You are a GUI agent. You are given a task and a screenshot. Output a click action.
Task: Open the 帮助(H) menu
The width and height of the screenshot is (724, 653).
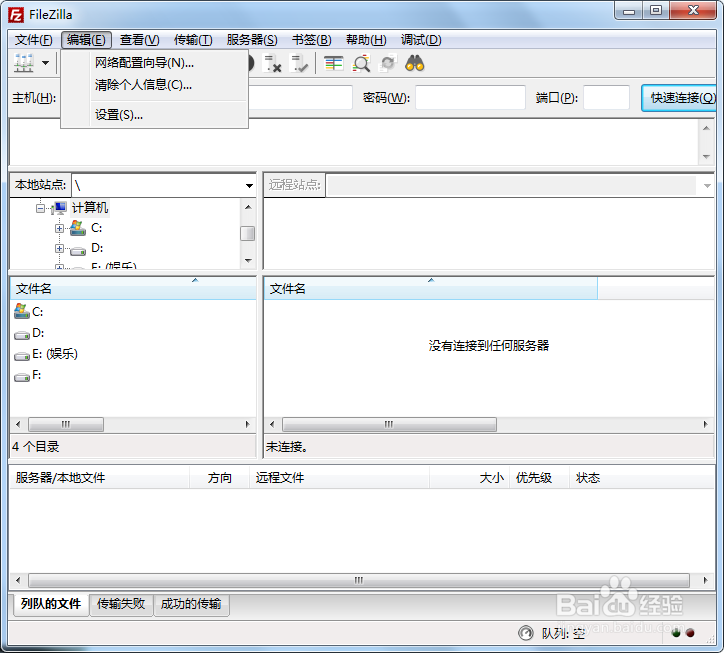click(366, 40)
